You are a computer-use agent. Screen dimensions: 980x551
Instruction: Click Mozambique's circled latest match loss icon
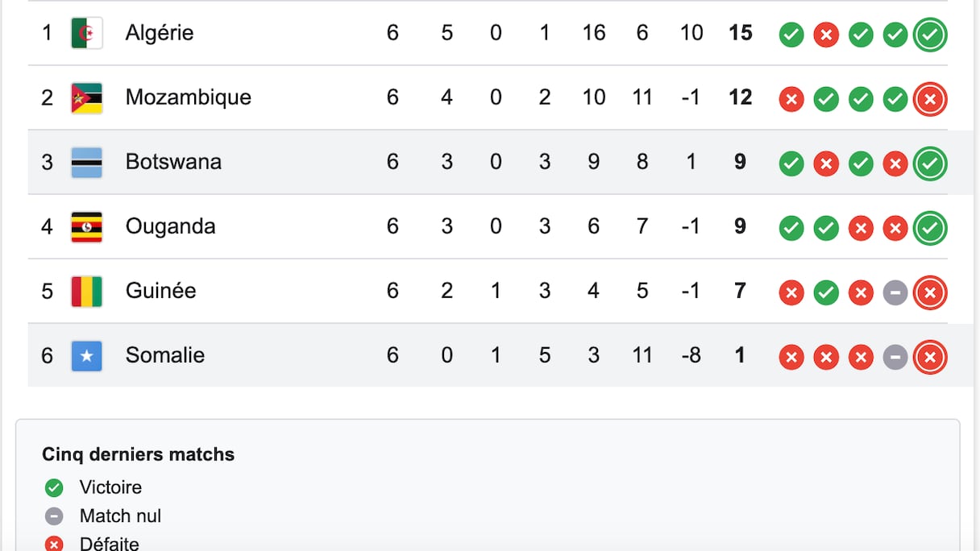pyautogui.click(x=930, y=99)
